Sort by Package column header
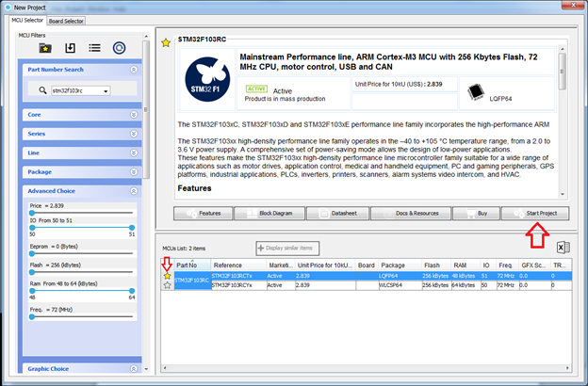Image resolution: width=588 pixels, height=386 pixels. coord(400,265)
